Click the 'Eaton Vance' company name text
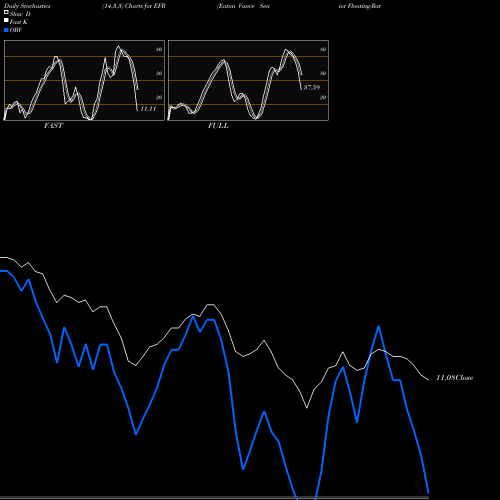Viewport: 500px width, 500px height. pos(236,6)
